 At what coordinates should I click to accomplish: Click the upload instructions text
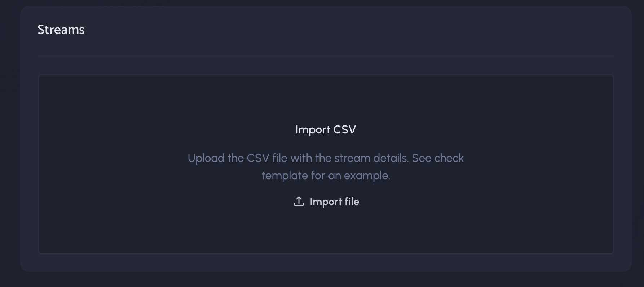(326, 167)
